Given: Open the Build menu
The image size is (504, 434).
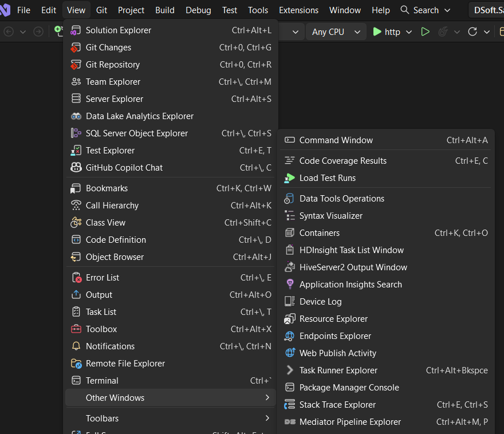Looking at the screenshot, I should [x=165, y=10].
